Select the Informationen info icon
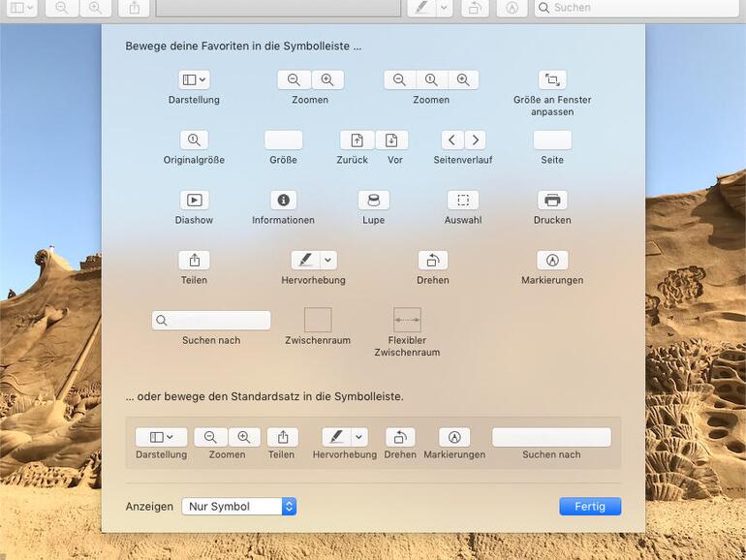746x560 pixels. (284, 201)
